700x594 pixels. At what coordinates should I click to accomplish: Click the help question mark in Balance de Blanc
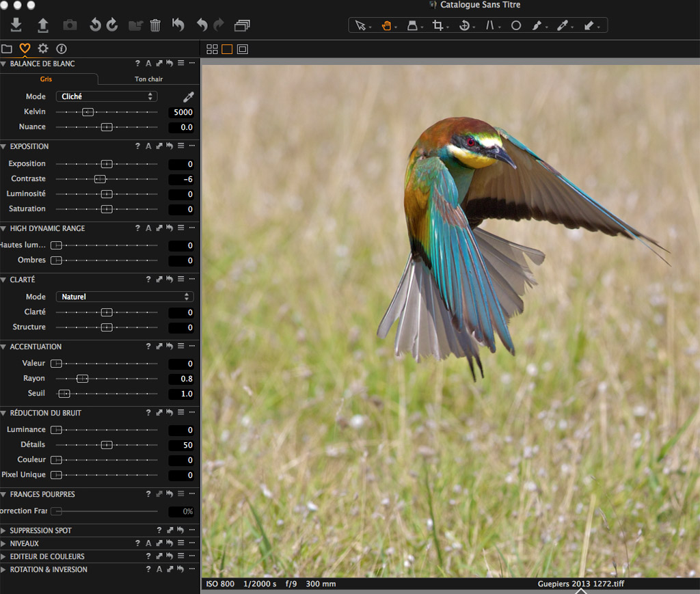pyautogui.click(x=137, y=64)
